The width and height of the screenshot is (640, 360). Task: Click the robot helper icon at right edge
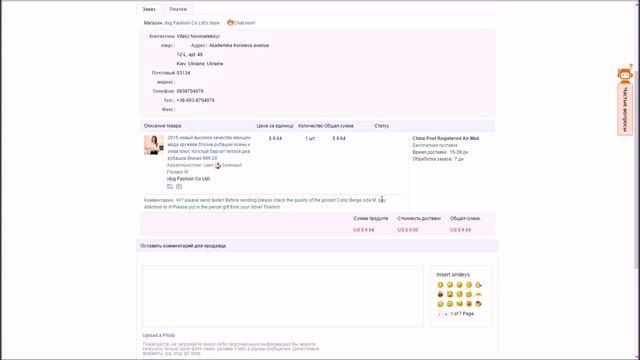point(625,74)
